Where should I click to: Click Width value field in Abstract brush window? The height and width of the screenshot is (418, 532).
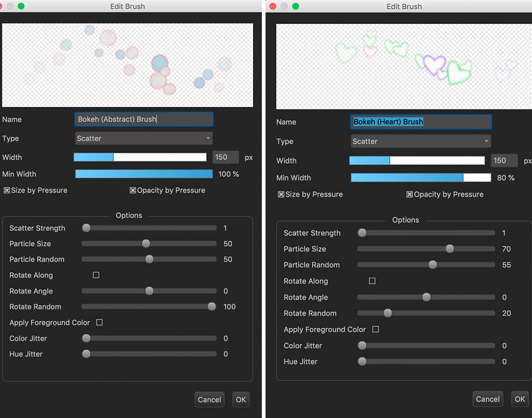coord(226,157)
